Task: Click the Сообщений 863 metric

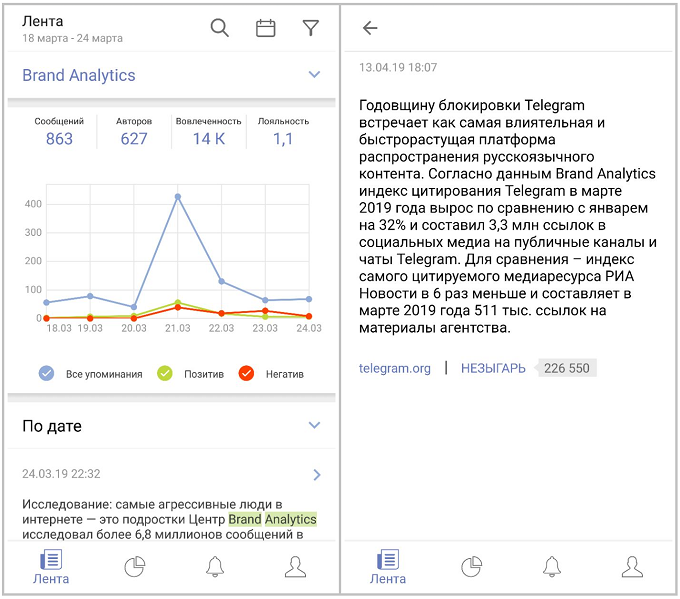Action: click(59, 132)
